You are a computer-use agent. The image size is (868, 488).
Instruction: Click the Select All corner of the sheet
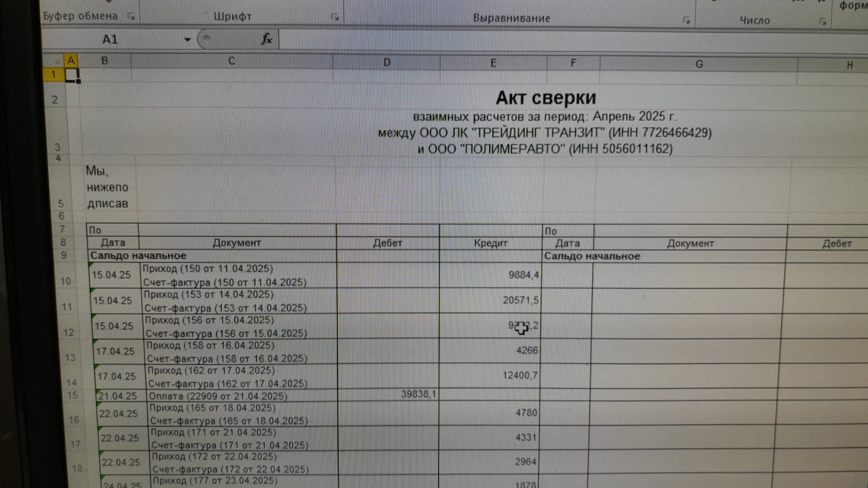coord(54,60)
